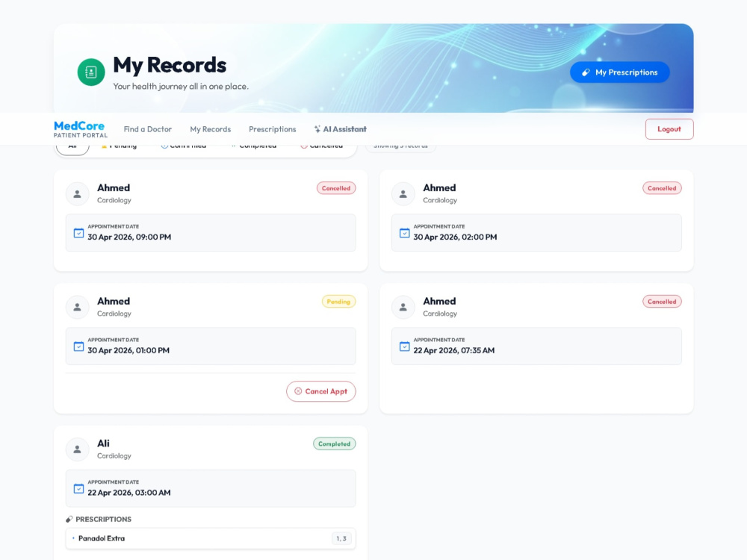747x560 pixels.
Task: Click the '1, 3' dosage tag
Action: point(341,538)
